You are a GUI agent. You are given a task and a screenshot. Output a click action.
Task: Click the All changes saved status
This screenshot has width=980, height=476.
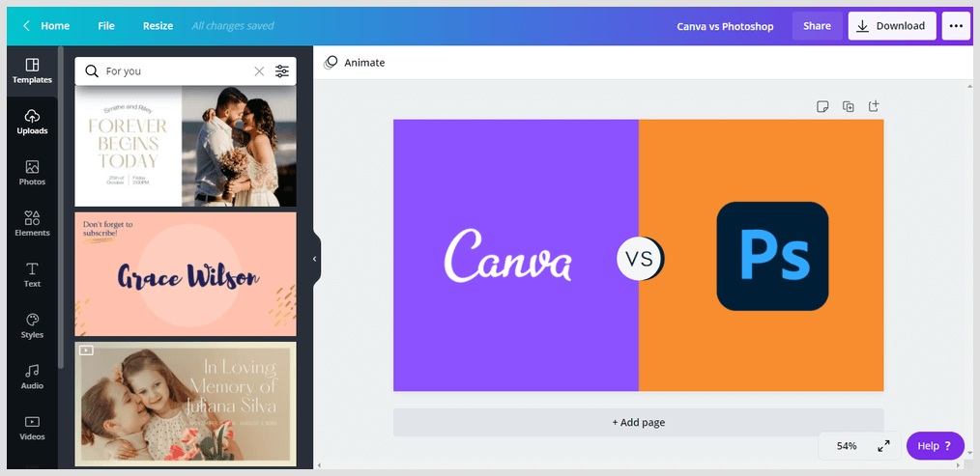point(233,26)
